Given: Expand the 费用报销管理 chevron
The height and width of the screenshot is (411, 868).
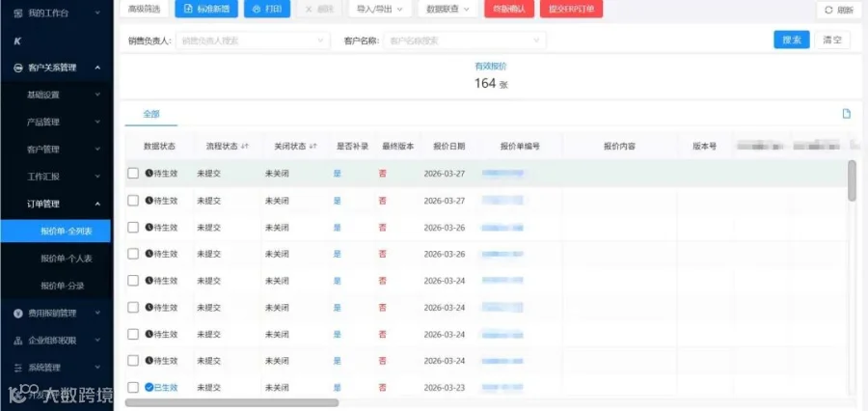Looking at the screenshot, I should 98,314.
